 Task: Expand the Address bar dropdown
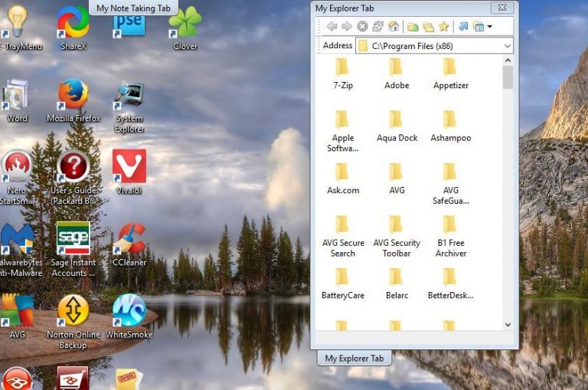508,46
